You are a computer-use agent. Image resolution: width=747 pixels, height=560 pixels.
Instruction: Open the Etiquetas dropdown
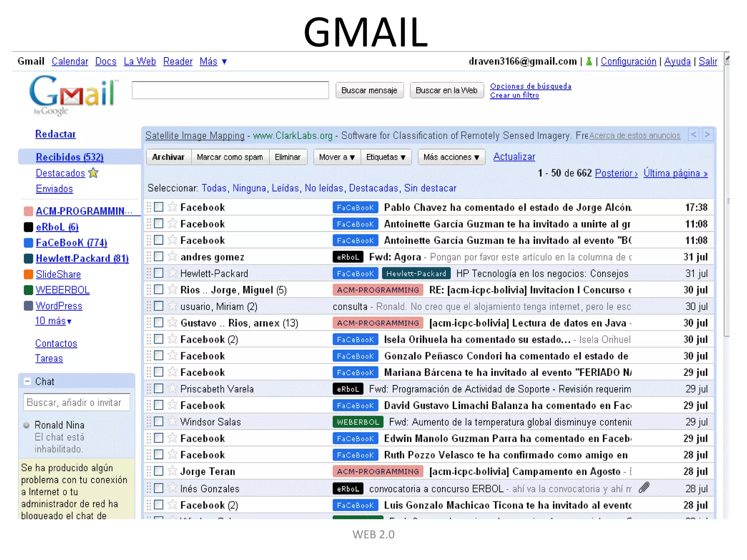click(x=386, y=157)
